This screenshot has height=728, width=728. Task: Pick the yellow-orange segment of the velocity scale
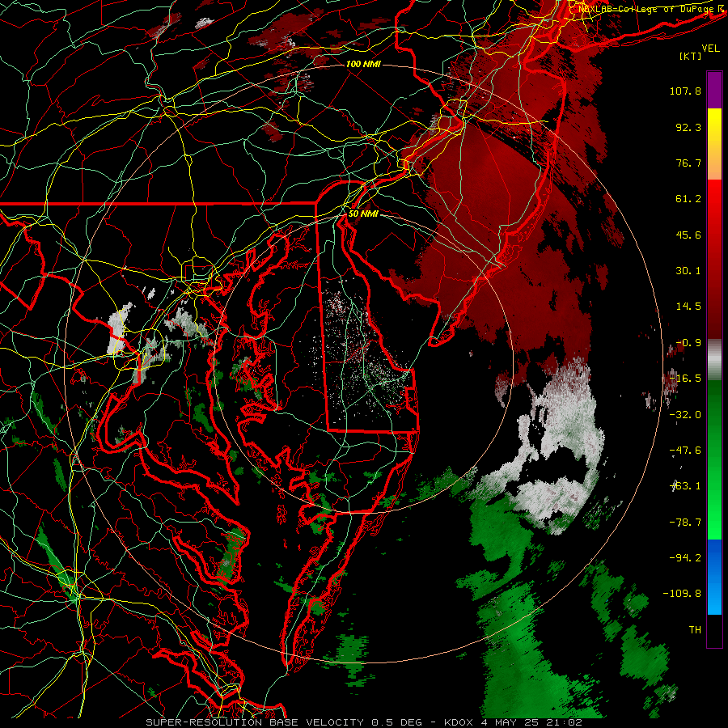714,144
